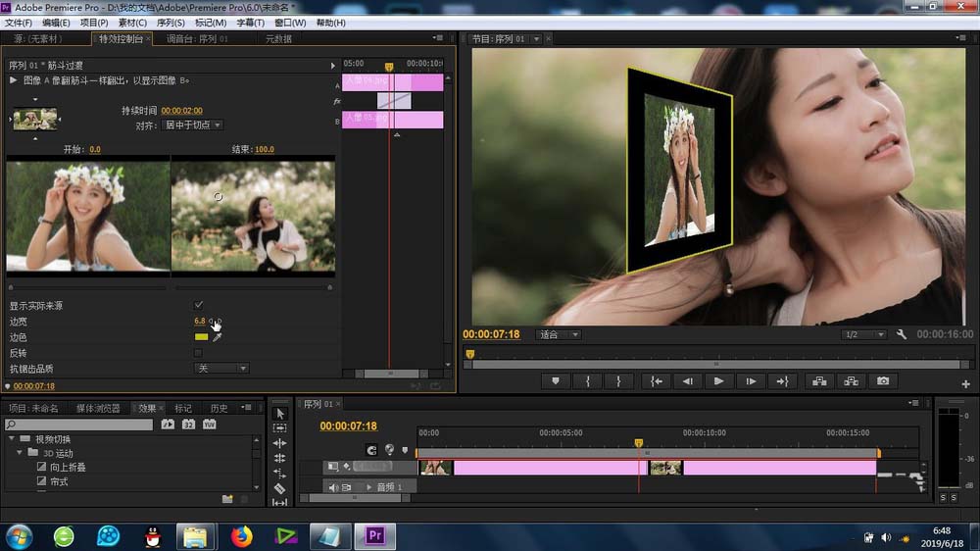This screenshot has height=551, width=980.
Task: Open program monitor wrench settings
Action: click(902, 334)
